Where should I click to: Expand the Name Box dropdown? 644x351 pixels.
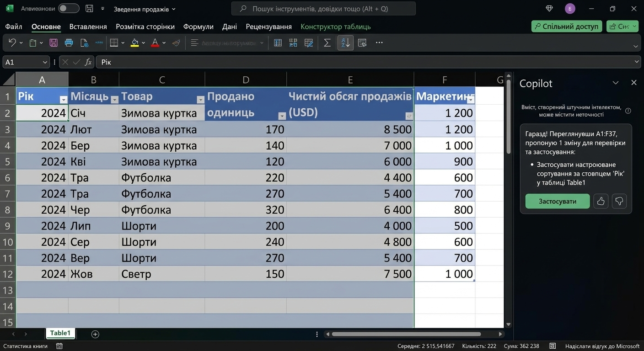pyautogui.click(x=45, y=62)
